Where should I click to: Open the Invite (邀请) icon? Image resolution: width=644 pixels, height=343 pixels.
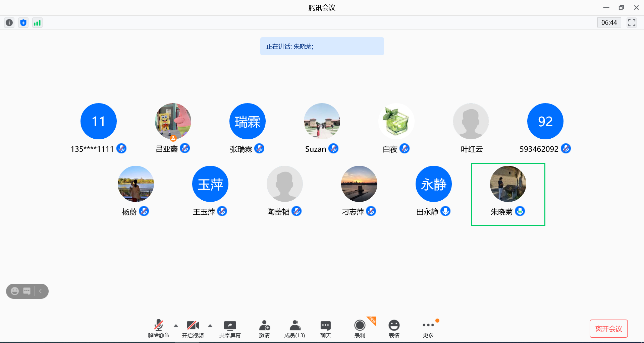pyautogui.click(x=264, y=329)
